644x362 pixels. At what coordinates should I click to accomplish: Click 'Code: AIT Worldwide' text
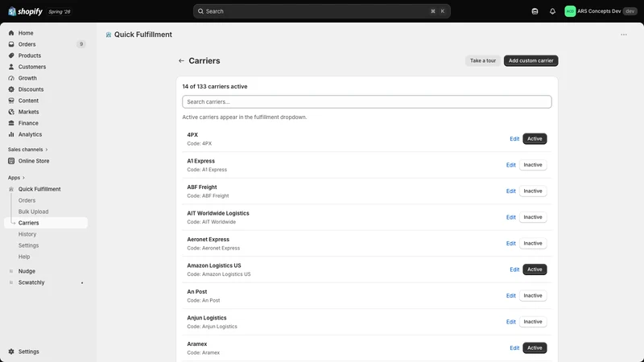[x=212, y=222]
